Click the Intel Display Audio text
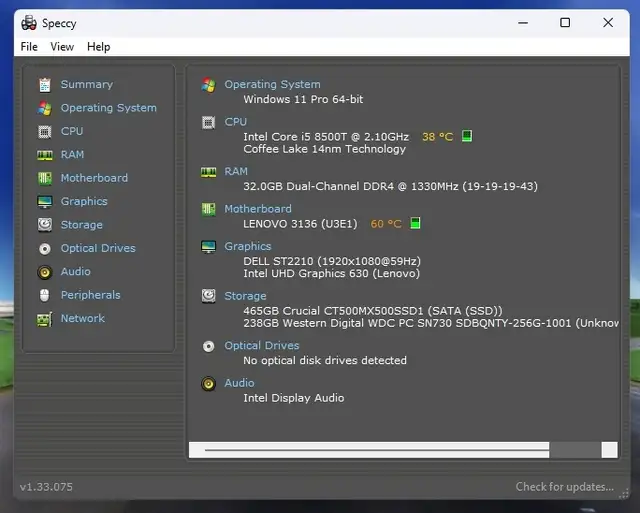This screenshot has width=640, height=513. (x=293, y=398)
